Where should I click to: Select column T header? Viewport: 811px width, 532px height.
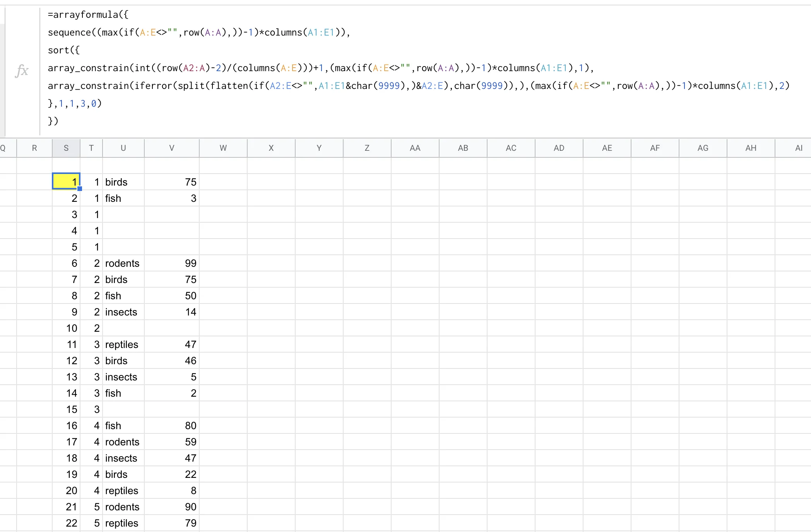91,148
